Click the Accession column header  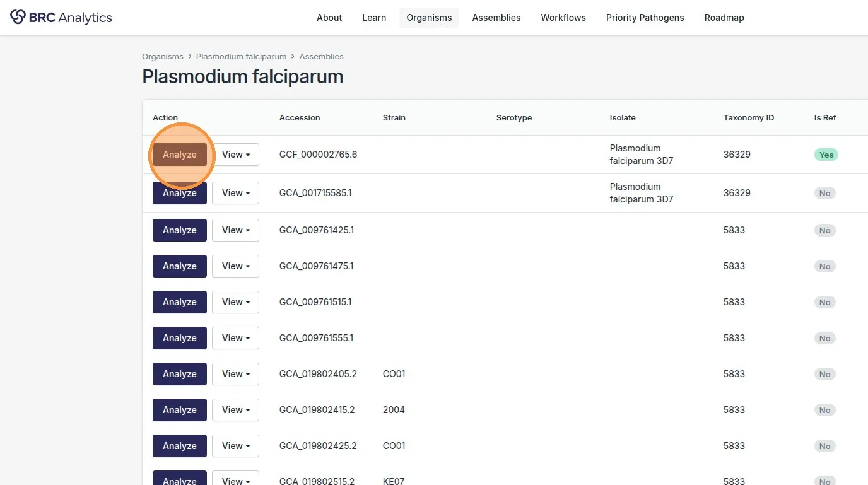pyautogui.click(x=300, y=118)
